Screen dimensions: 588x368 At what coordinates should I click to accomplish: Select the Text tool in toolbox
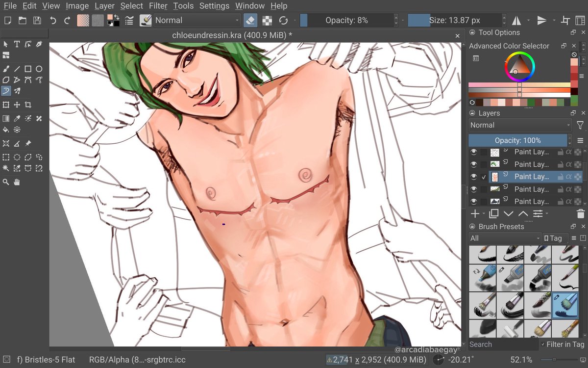(17, 44)
